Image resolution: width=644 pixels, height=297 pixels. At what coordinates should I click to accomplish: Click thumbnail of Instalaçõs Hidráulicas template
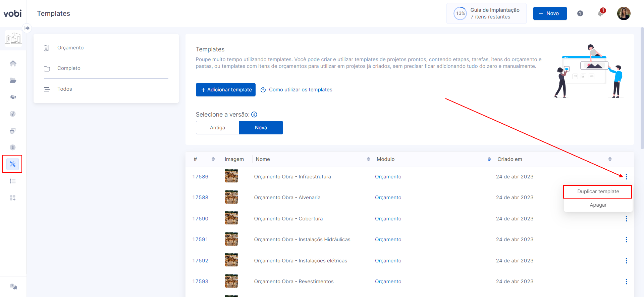231,239
